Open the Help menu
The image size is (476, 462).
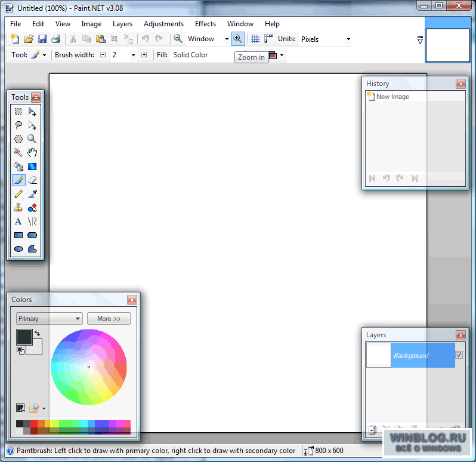coord(272,24)
